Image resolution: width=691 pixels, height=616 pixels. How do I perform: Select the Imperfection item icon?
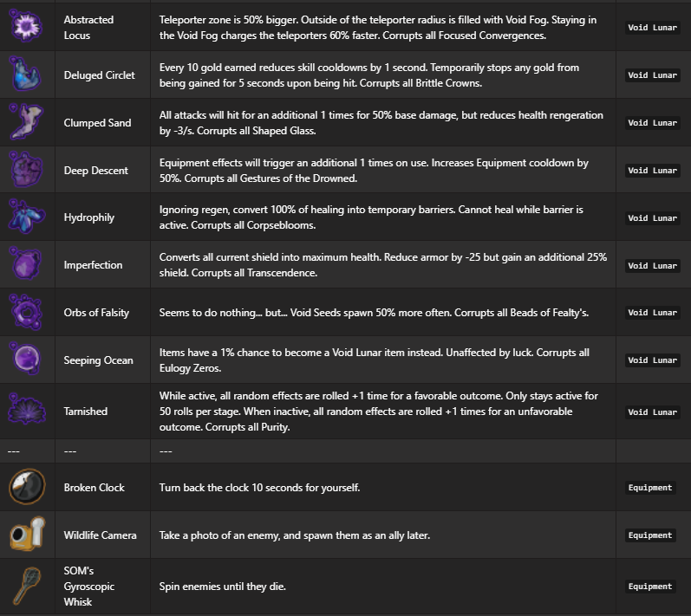[x=24, y=264]
